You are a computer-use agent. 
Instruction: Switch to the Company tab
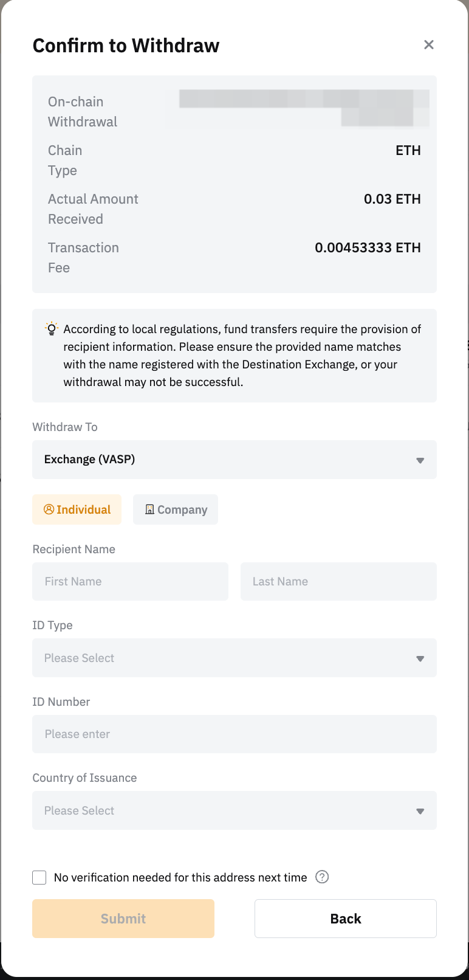click(x=176, y=509)
